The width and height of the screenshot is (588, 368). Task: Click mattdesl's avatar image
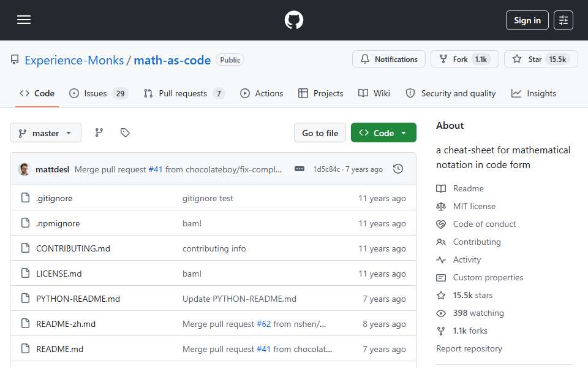coord(24,169)
